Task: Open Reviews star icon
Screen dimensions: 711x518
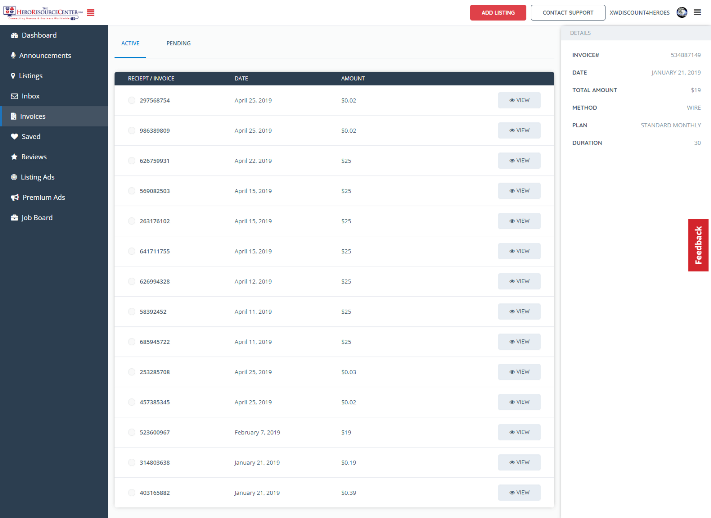Action: pyautogui.click(x=13, y=157)
